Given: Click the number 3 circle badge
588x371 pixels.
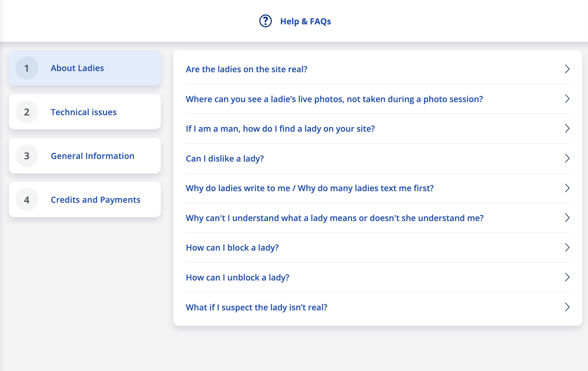Looking at the screenshot, I should [x=27, y=156].
